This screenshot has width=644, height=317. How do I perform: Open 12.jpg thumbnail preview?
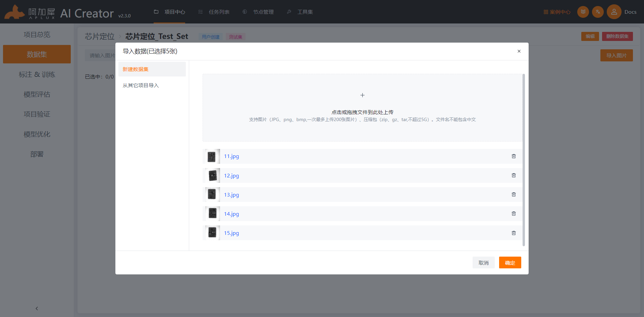click(212, 175)
